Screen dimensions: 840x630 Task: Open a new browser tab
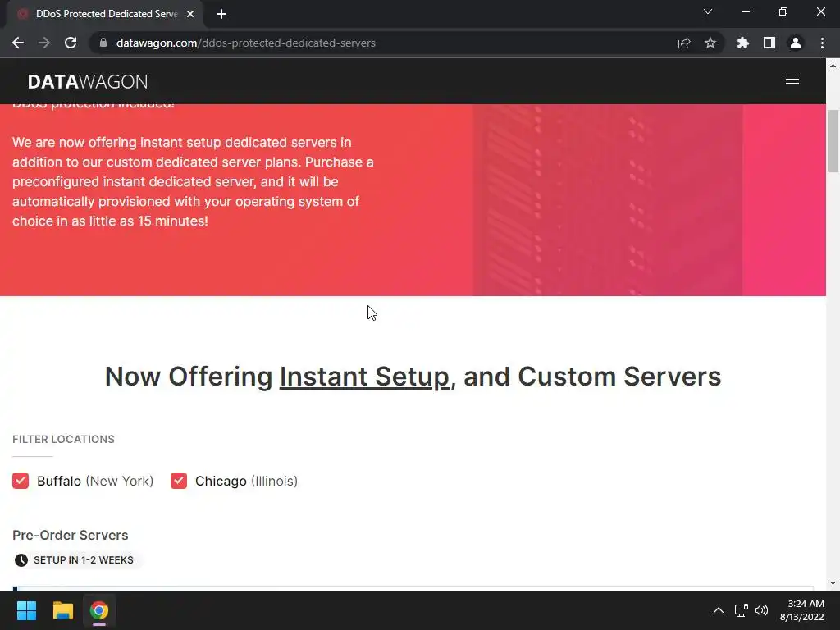221,14
